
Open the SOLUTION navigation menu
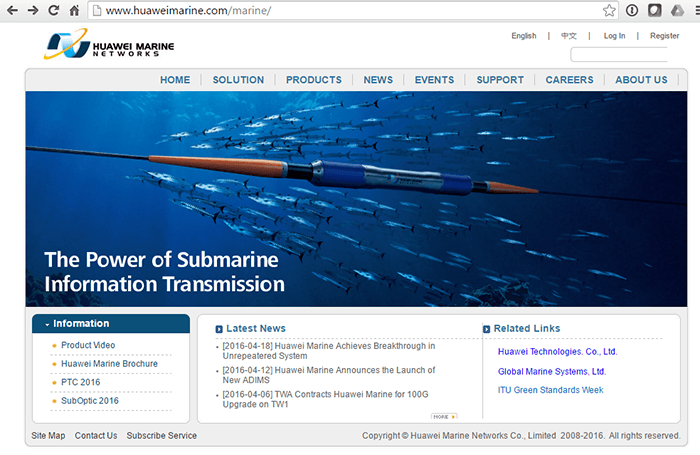(x=238, y=80)
